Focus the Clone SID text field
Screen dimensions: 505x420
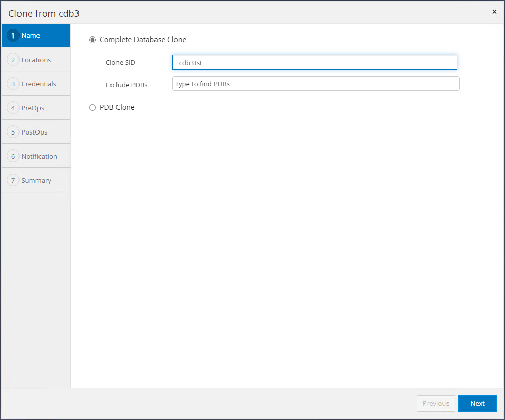pos(315,63)
